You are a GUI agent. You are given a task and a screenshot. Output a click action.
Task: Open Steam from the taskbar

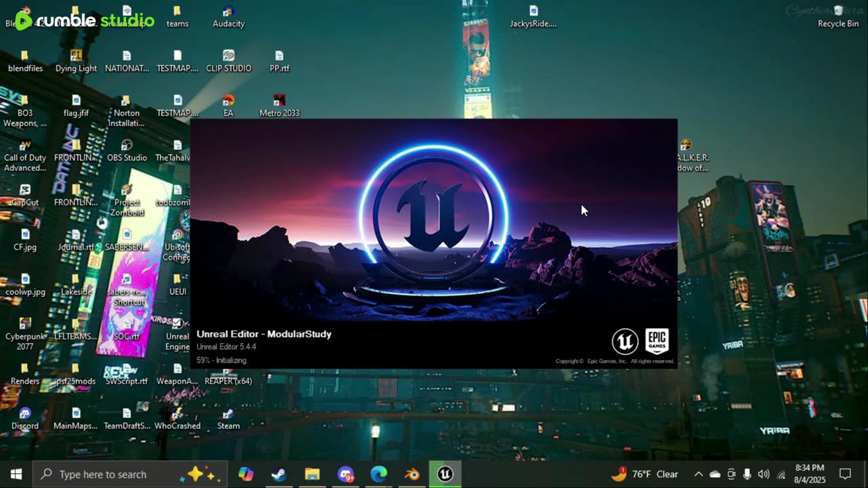[279, 474]
